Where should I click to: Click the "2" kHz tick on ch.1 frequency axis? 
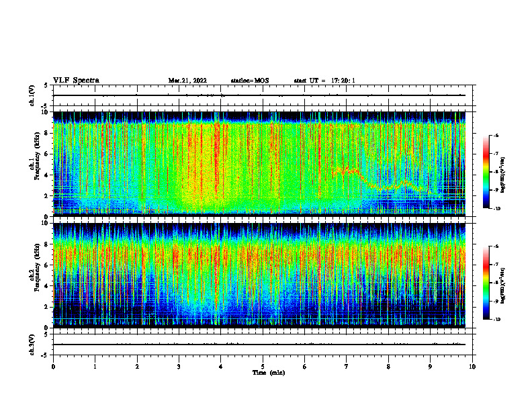point(46,196)
